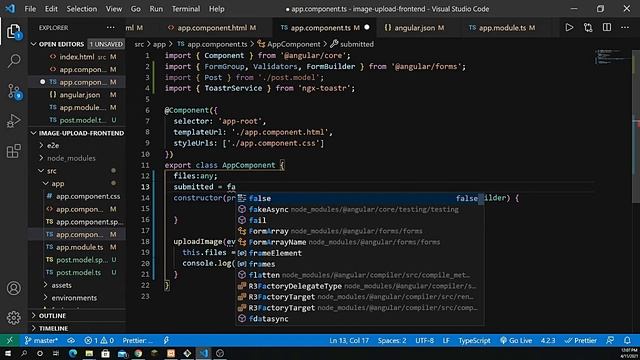This screenshot has height=360, width=640.
Task: Select 'frameElement' suggestion
Action: [360, 253]
